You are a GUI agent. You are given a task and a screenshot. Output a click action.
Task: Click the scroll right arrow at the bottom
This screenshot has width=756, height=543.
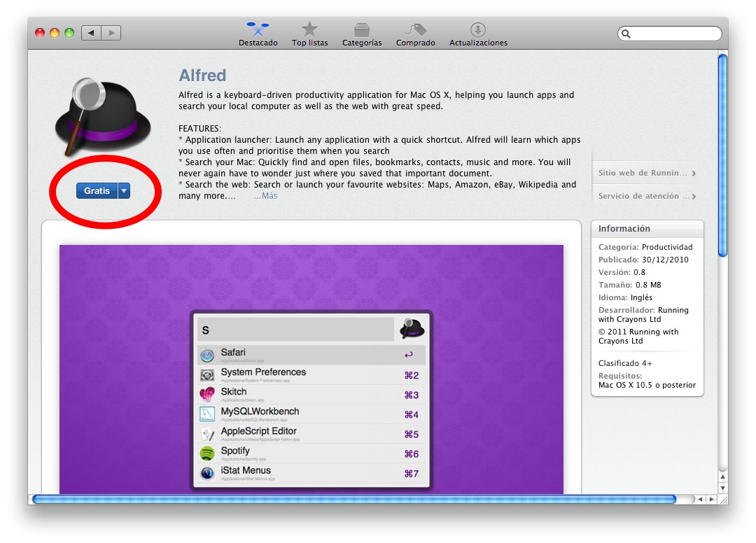click(711, 500)
